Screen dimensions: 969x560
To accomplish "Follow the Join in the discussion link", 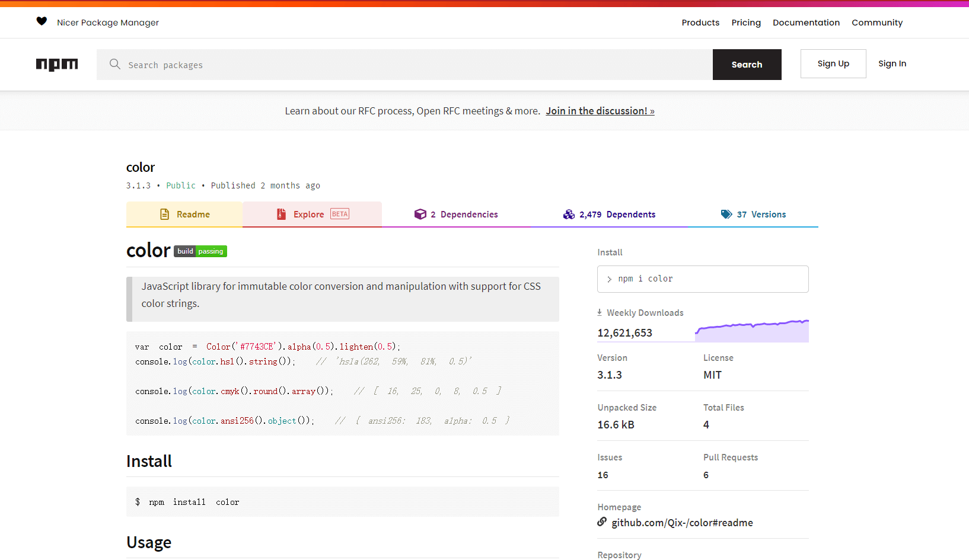I will click(600, 111).
